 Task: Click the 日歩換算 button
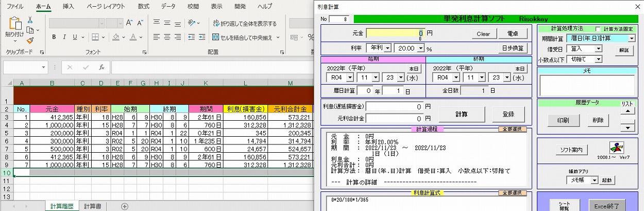tap(513, 48)
